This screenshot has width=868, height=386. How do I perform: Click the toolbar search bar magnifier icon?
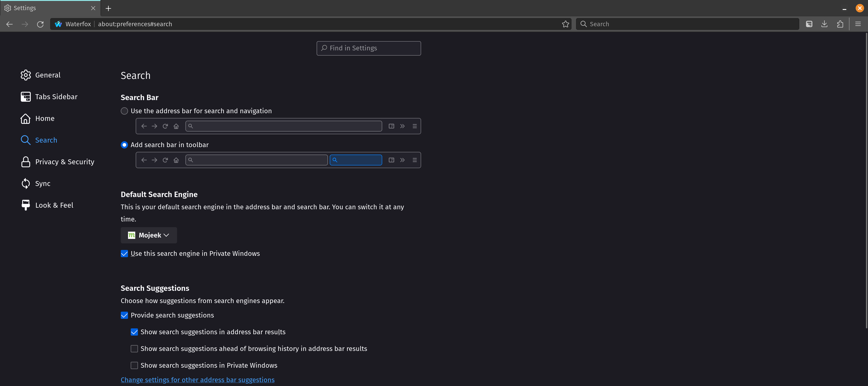point(584,24)
